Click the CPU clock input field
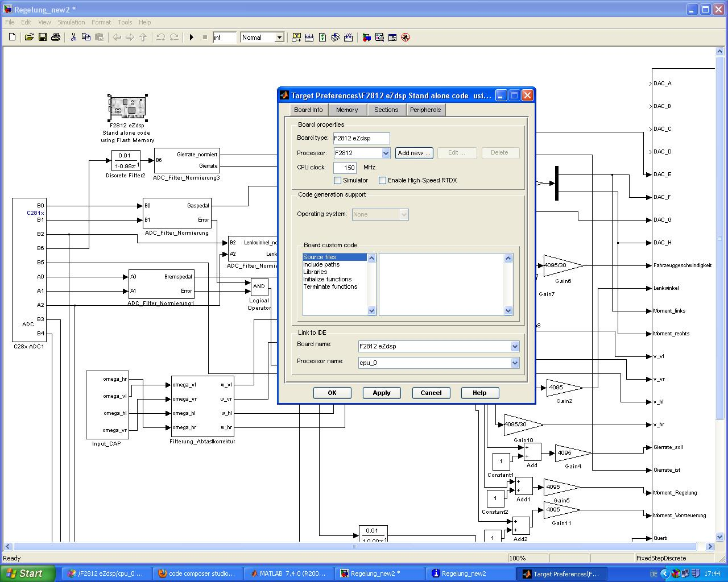This screenshot has height=582, width=728. (x=345, y=168)
